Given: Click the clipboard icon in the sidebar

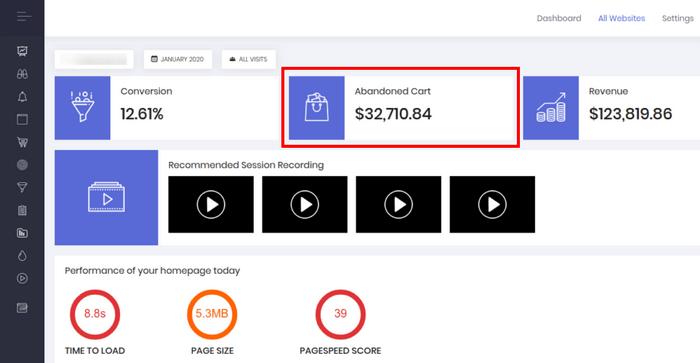Looking at the screenshot, I should tap(22, 210).
